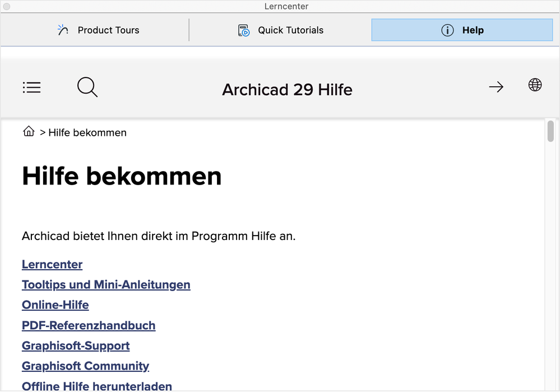
Task: Click the vertical scrollbar thumb
Action: pos(550,131)
